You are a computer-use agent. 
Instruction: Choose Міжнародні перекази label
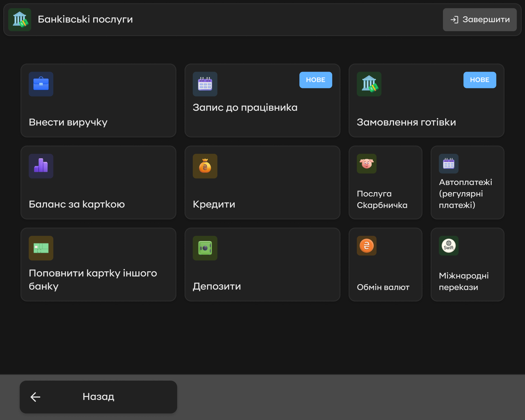point(464,281)
